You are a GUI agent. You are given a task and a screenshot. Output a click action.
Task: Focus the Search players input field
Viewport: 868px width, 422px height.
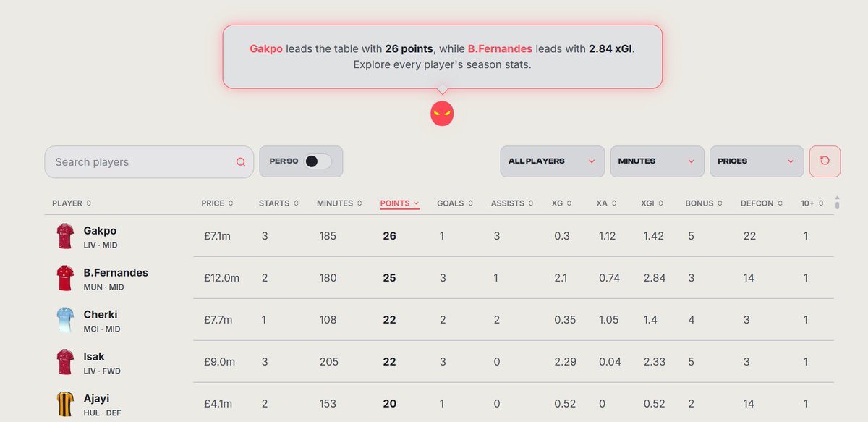(x=149, y=162)
